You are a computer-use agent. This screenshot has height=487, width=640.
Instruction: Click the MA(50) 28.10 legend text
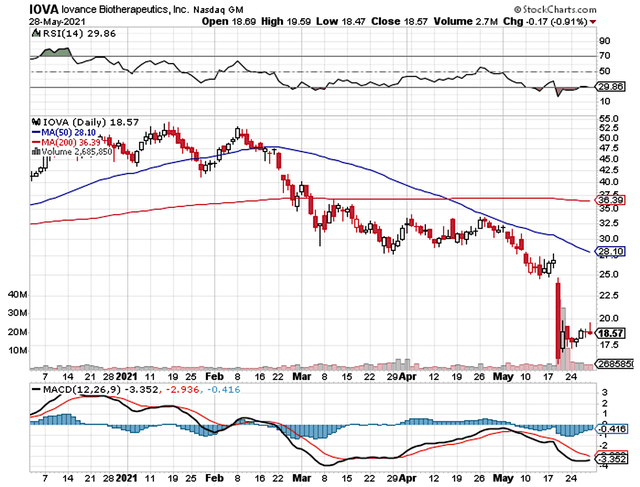[x=69, y=132]
